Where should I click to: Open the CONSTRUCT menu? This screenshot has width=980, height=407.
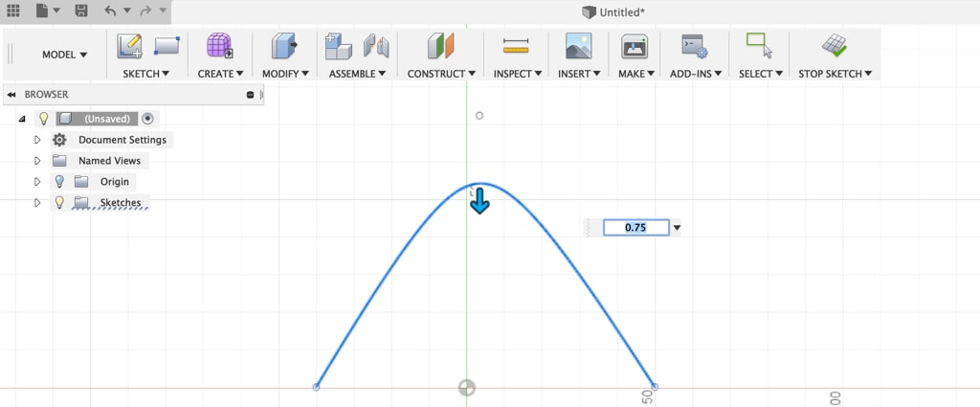(x=441, y=74)
